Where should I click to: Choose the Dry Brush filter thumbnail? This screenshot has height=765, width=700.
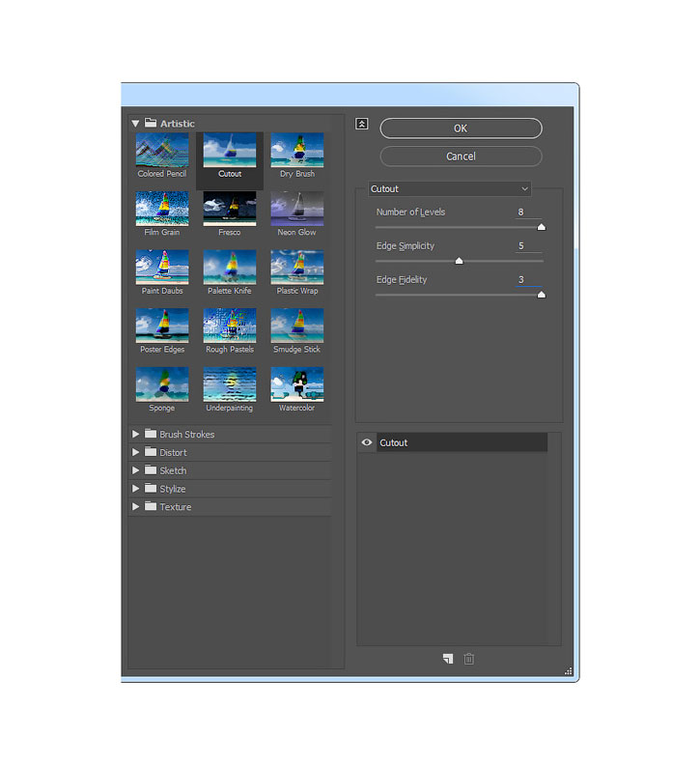pos(297,151)
